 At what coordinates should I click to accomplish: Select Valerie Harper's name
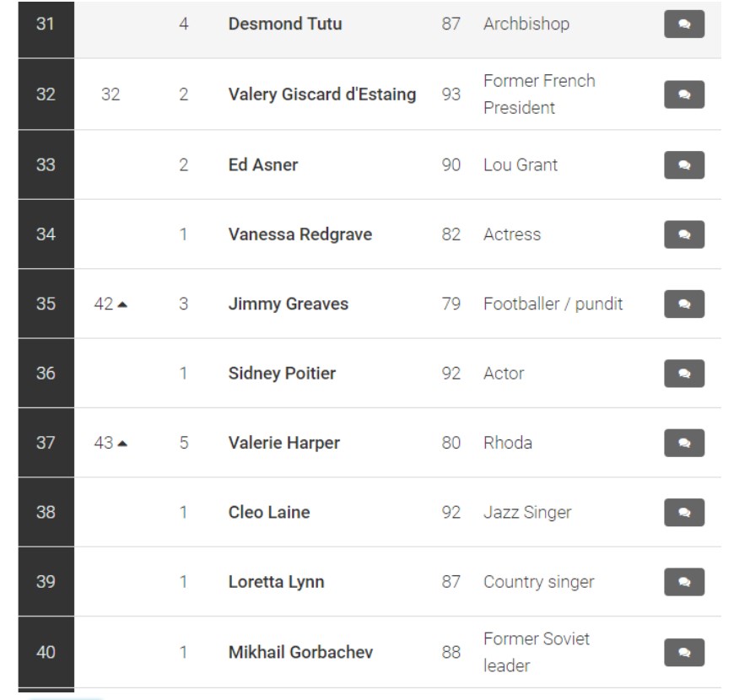[284, 443]
